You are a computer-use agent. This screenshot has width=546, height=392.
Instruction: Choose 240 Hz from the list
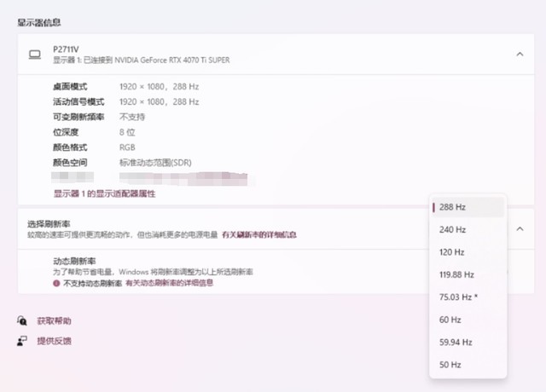tap(468, 229)
